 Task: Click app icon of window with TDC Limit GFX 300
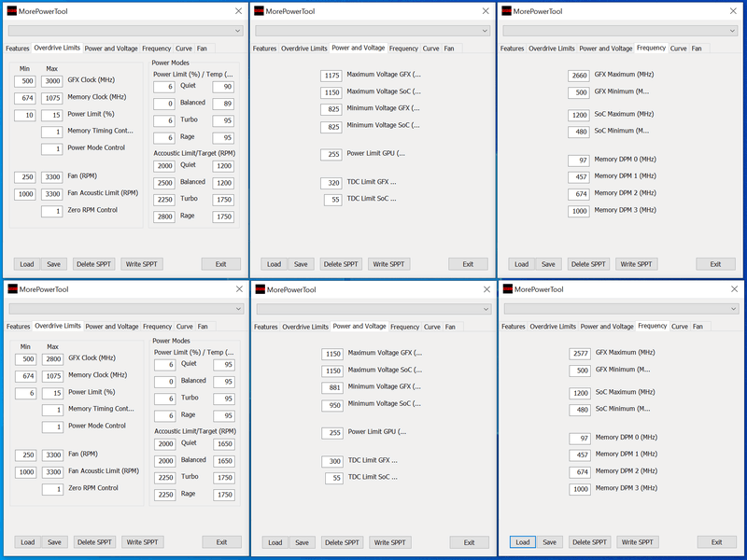point(261,289)
